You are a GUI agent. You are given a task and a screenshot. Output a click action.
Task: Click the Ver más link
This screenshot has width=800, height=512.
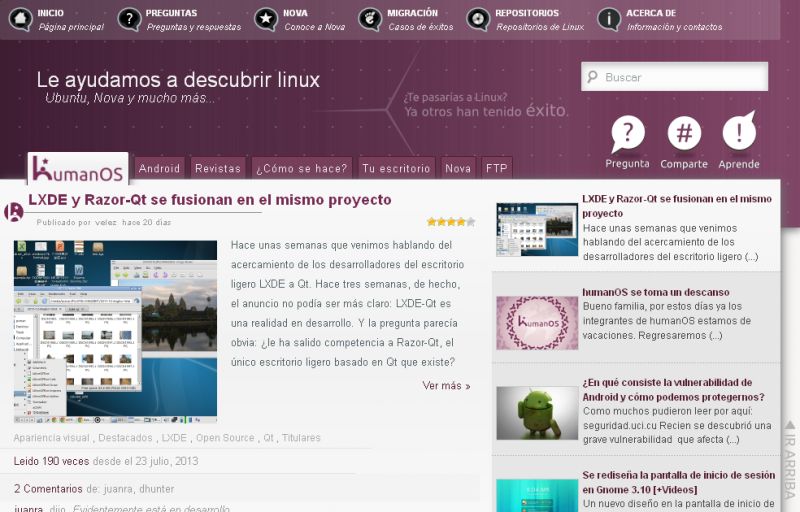pos(446,386)
